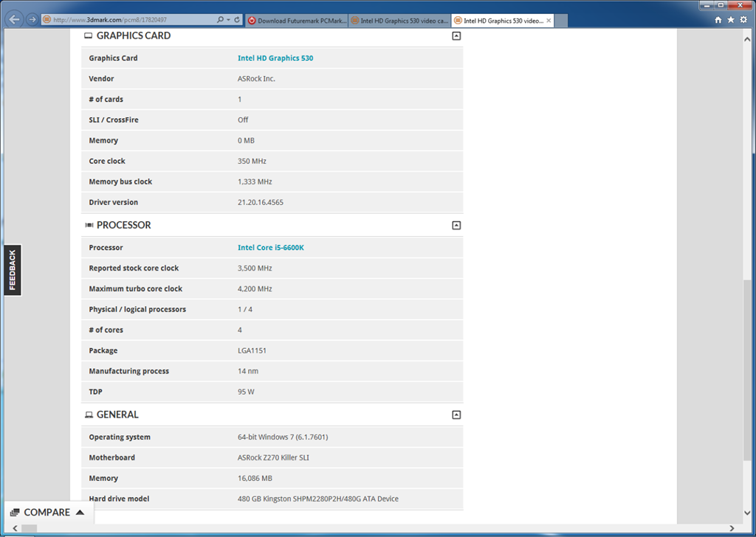Click the Compare stack icon
Image resolution: width=756 pixels, height=537 pixels.
15,513
